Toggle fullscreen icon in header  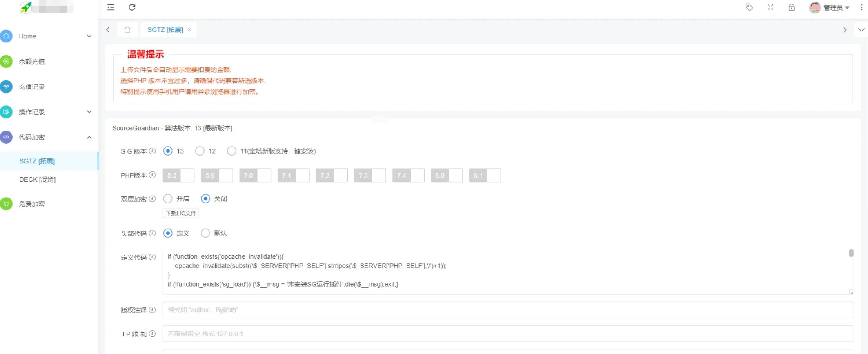click(770, 7)
